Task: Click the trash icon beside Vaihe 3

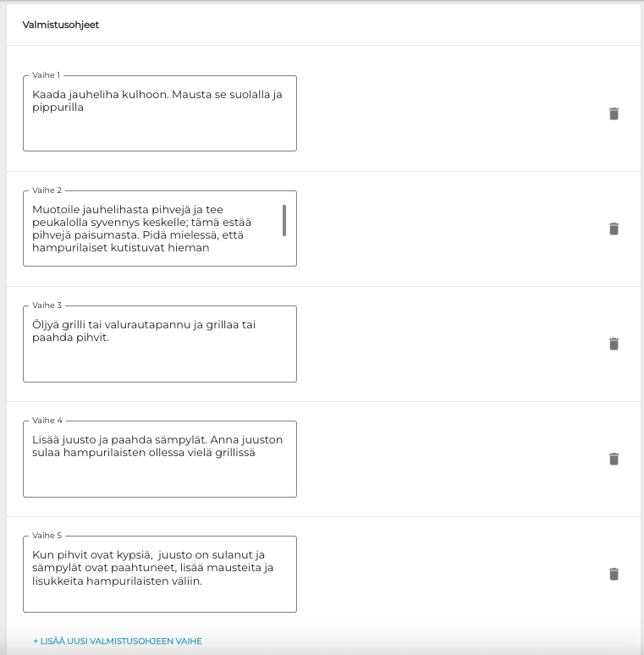Action: (x=614, y=344)
